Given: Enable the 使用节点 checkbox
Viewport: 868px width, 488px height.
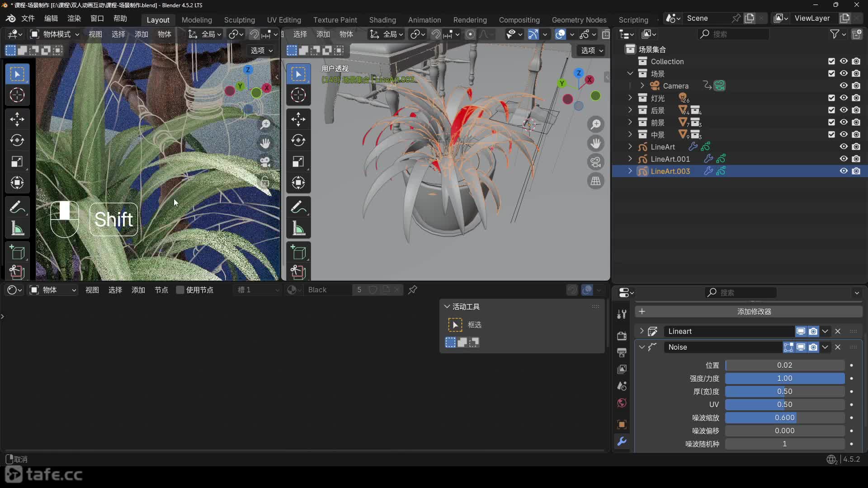Looking at the screenshot, I should 180,290.
